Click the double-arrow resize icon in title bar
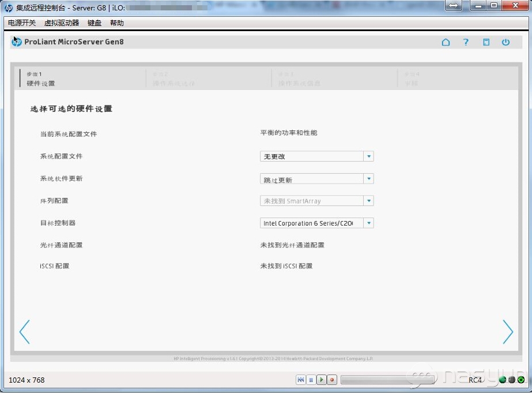This screenshot has height=393, width=532. [453, 5]
